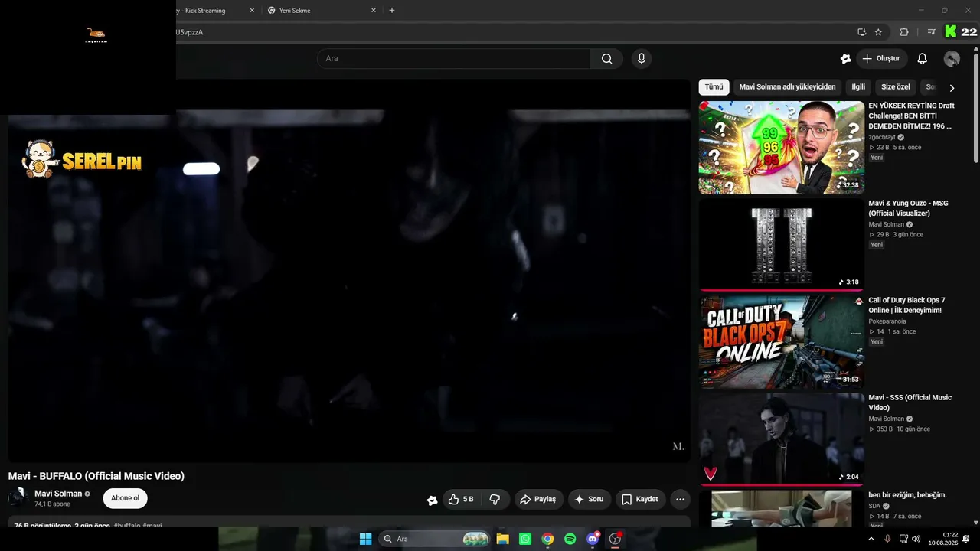Select the Mavi Solman adlı yükleyiciden chip
The image size is (980, 551).
click(x=787, y=87)
